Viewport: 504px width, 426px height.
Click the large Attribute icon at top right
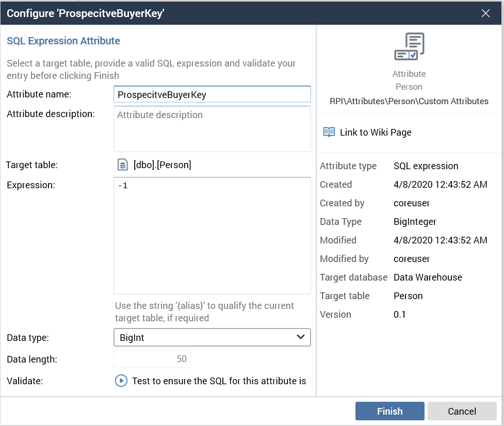tap(409, 47)
